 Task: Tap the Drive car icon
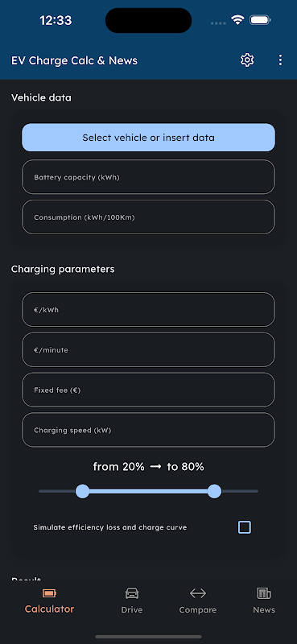pyautogui.click(x=132, y=593)
